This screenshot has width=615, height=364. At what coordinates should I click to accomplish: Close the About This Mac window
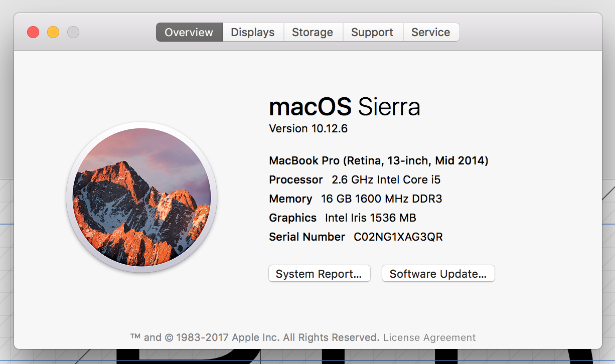[33, 32]
